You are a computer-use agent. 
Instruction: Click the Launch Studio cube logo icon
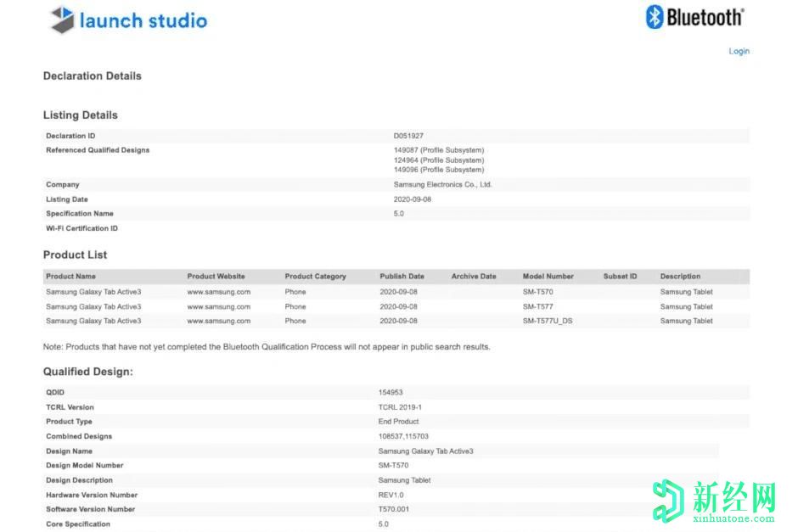point(63,20)
